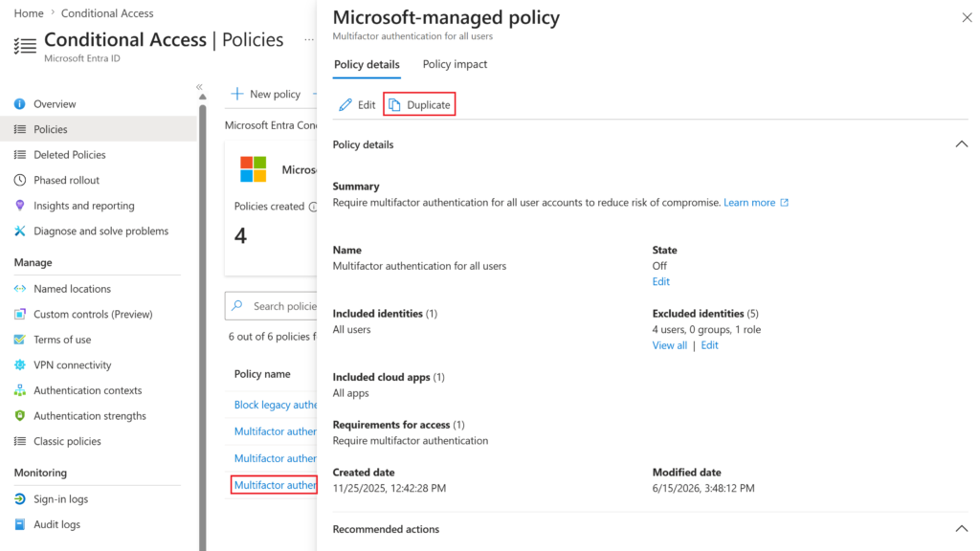The height and width of the screenshot is (551, 980).
Task: Click the Edit label in panel toolbar
Action: pyautogui.click(x=367, y=105)
